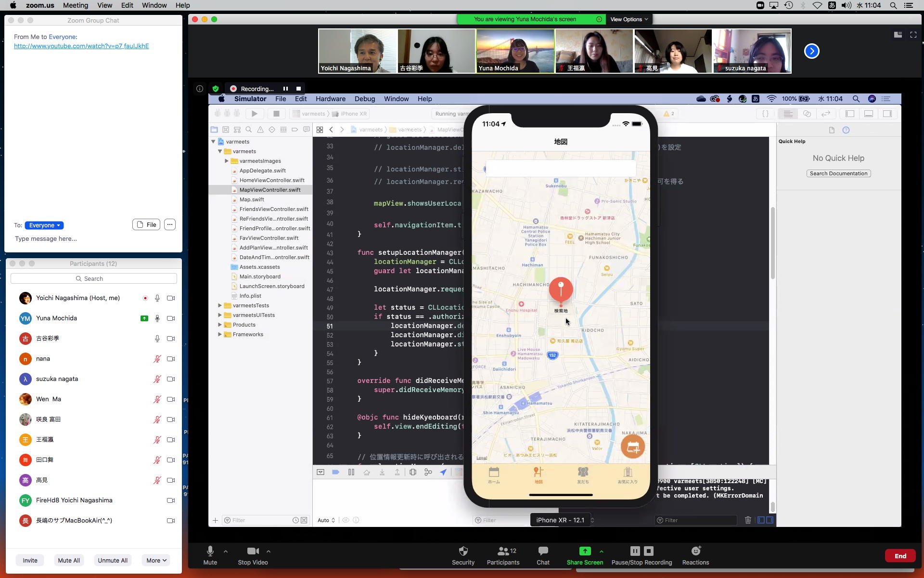Open View Options dropdown
The height and width of the screenshot is (578, 924).
[x=629, y=19]
